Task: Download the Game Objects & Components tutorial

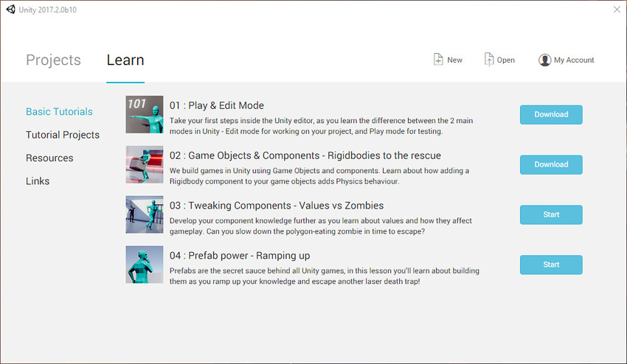Action: tap(551, 164)
